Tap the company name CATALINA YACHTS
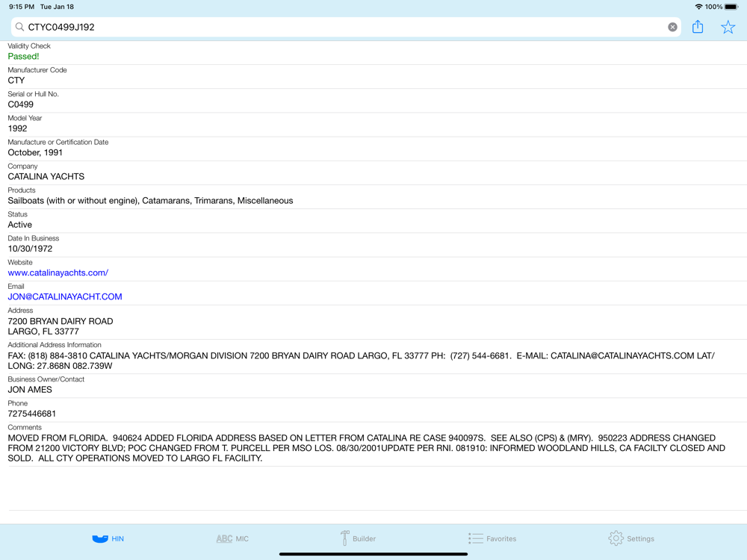Image resolution: width=747 pixels, height=560 pixels. click(x=46, y=177)
